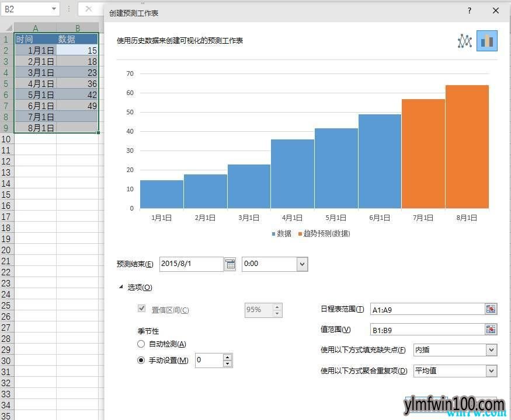511x420 pixels.
Task: Open the 0:00 time dropdown
Action: (x=302, y=264)
